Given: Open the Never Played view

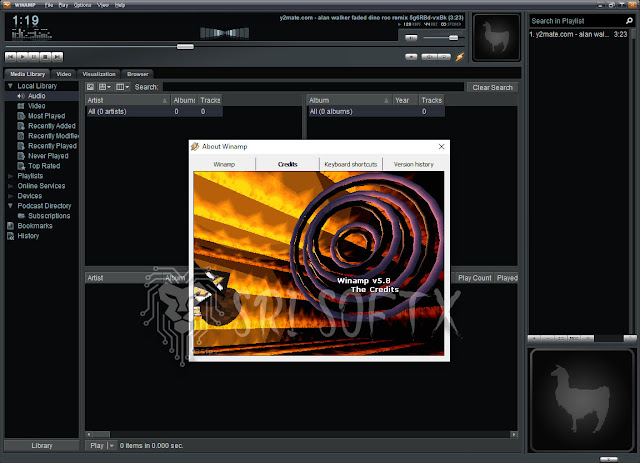Looking at the screenshot, I should click(x=48, y=156).
